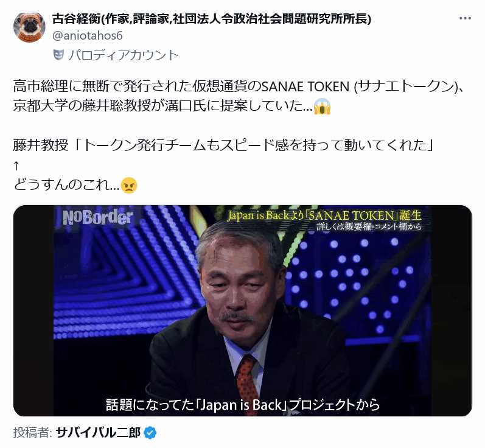Click the parody account mask icon
The width and height of the screenshot is (485, 448).
58,55
